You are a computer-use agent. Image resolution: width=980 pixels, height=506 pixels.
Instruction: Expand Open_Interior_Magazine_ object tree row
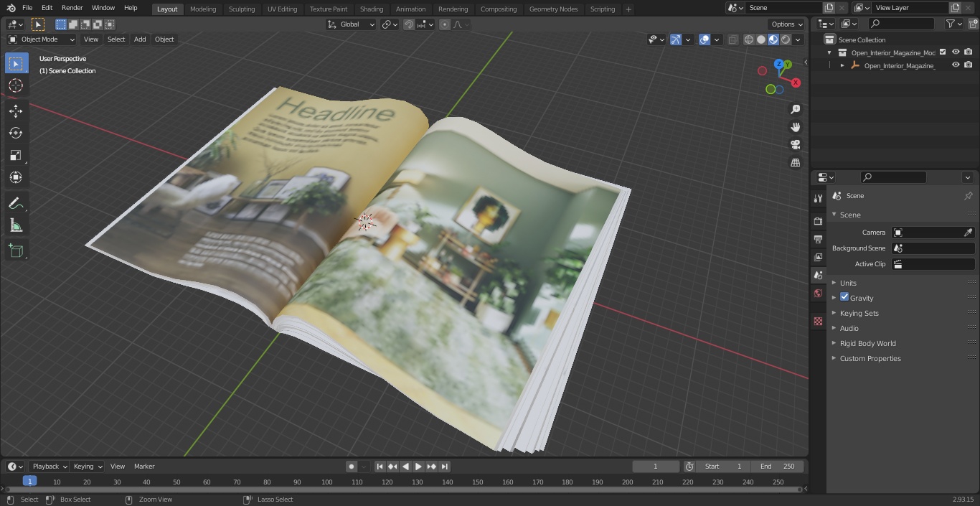842,65
